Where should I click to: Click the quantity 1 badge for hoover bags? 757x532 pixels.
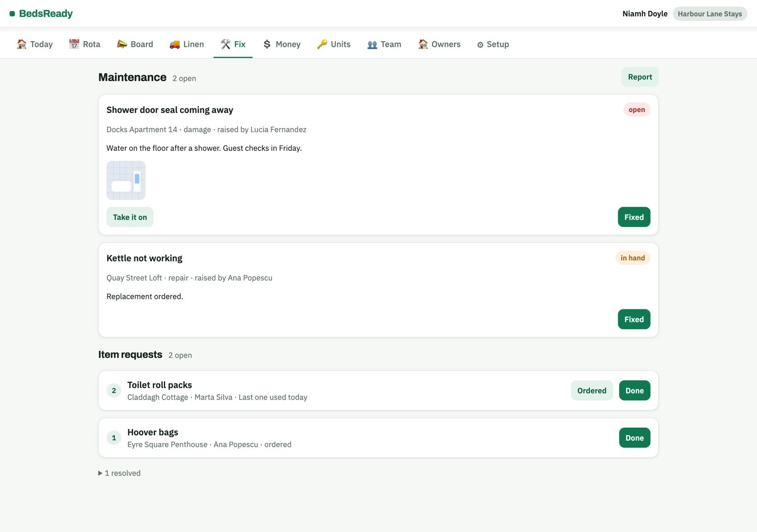pos(114,438)
